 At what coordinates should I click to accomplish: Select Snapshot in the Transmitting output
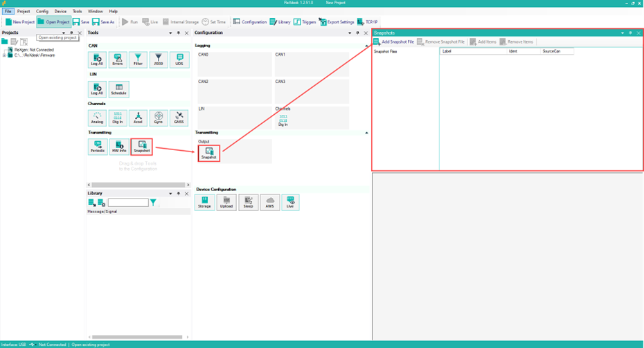pos(208,154)
